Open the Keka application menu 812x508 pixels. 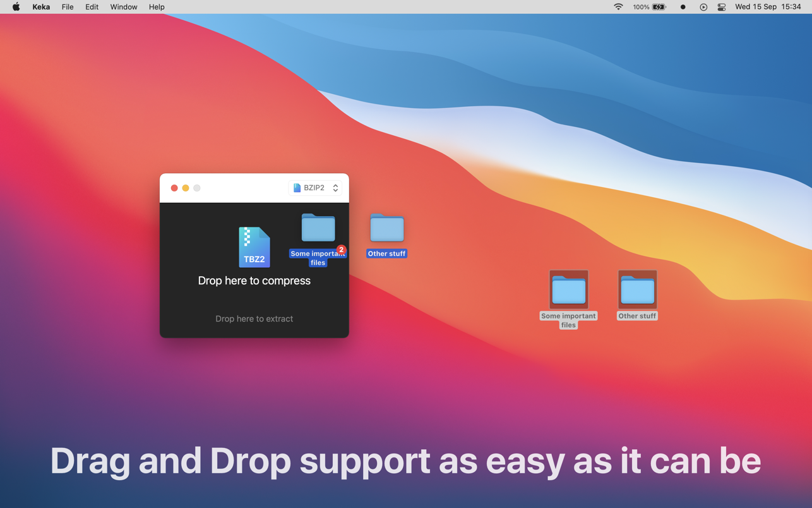point(41,7)
